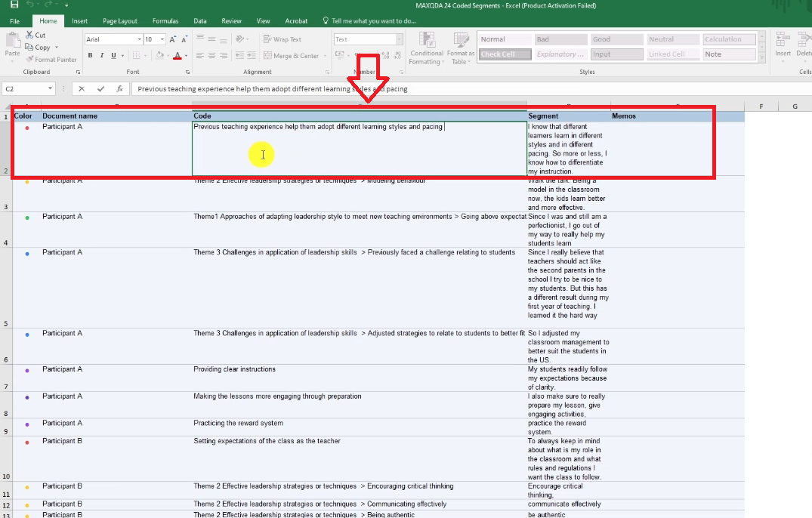Open the Name Box dropdown for C2
The height and width of the screenshot is (518, 812).
pos(50,89)
